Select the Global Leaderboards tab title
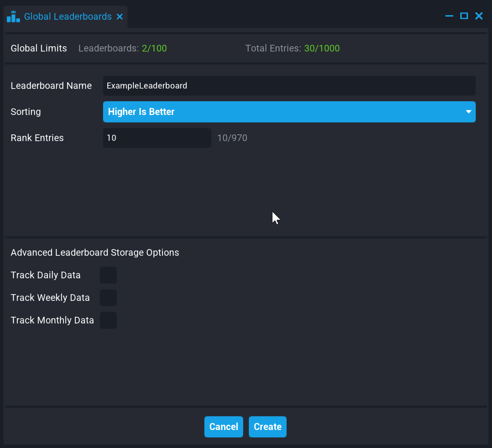The width and height of the screenshot is (492, 448). 68,17
